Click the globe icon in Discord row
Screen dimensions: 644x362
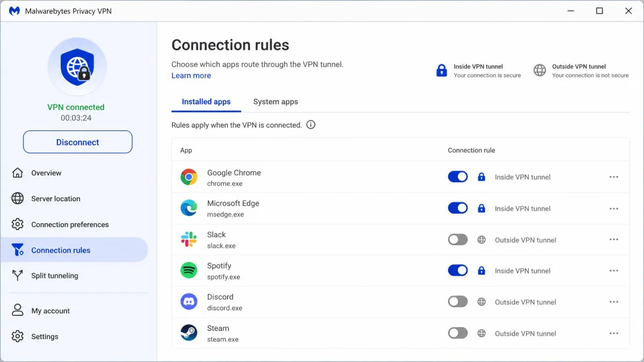click(481, 302)
